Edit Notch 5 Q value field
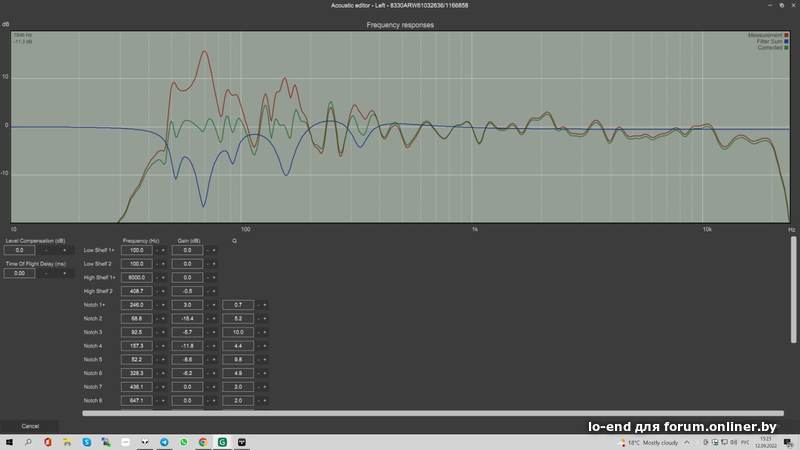800x450 pixels. 238,360
